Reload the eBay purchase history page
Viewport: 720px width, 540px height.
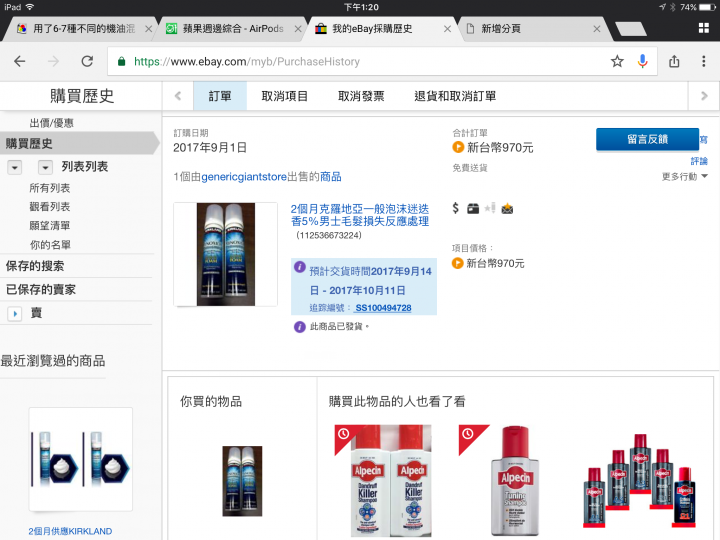click(87, 61)
